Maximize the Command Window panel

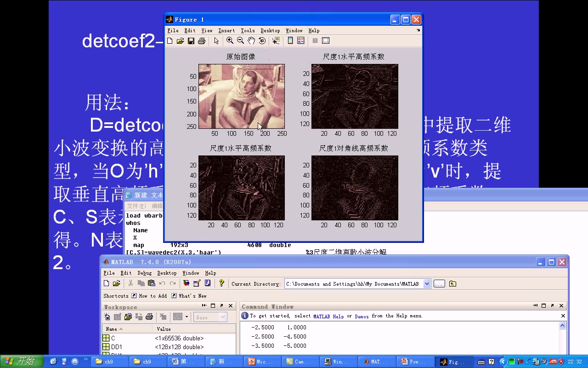pyautogui.click(x=543, y=306)
